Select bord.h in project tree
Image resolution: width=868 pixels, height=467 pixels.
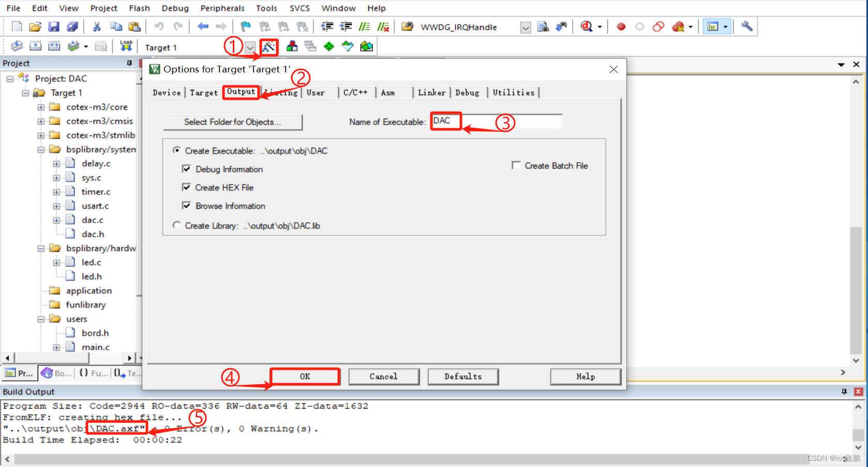[95, 333]
